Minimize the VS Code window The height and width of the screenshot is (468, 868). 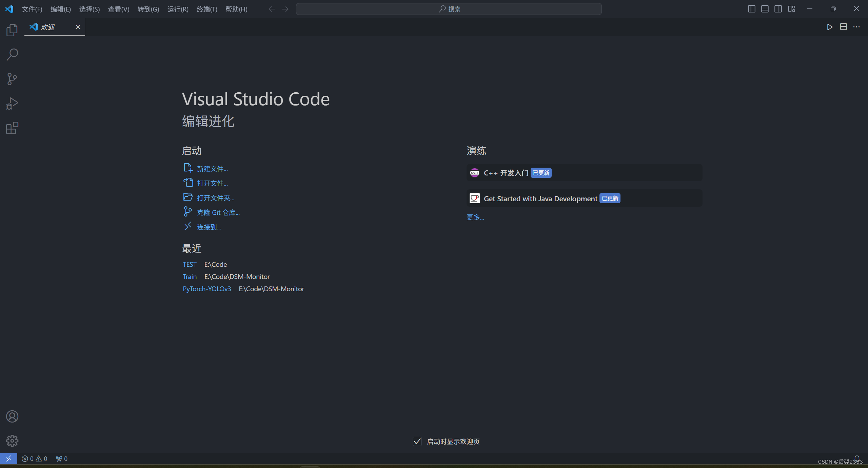(810, 9)
